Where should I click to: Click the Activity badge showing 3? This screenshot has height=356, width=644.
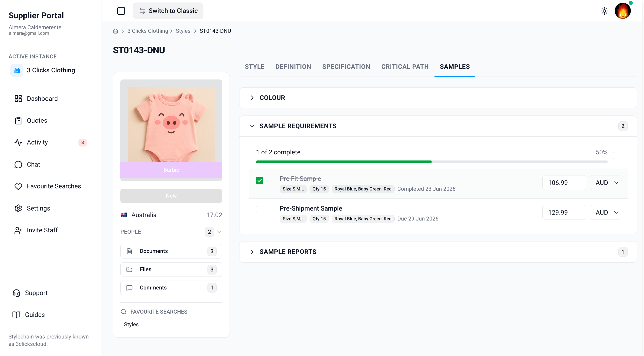pyautogui.click(x=83, y=142)
